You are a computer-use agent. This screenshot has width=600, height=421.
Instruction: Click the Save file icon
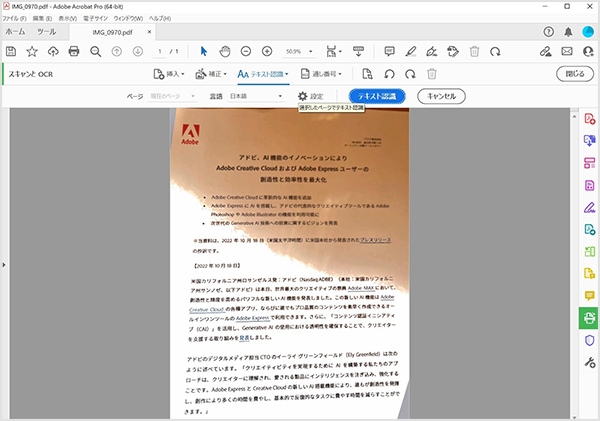point(11,51)
